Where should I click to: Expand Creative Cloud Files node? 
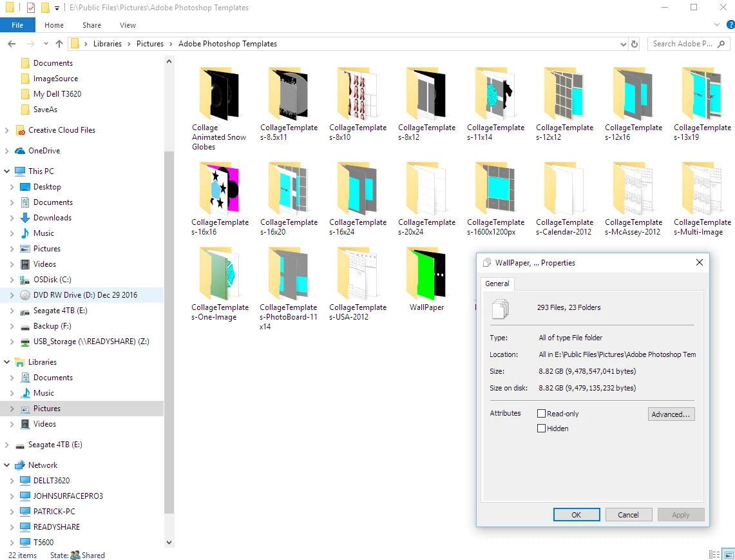click(x=6, y=130)
